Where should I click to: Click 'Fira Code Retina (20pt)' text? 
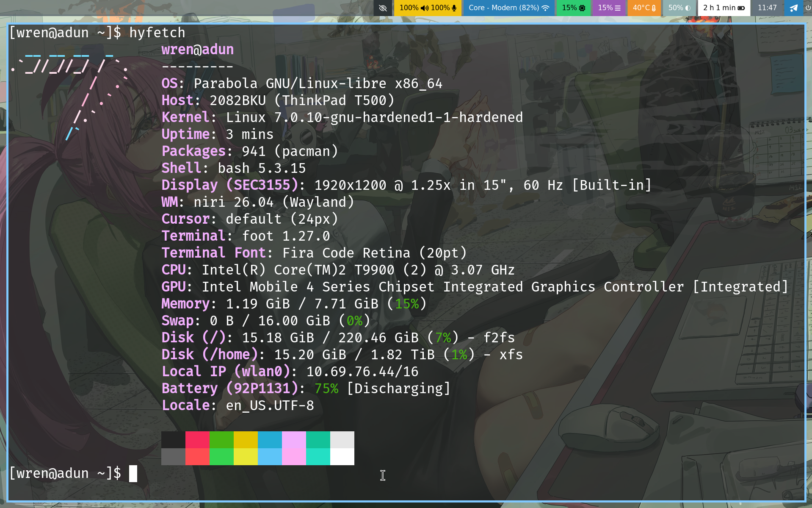coord(374,253)
